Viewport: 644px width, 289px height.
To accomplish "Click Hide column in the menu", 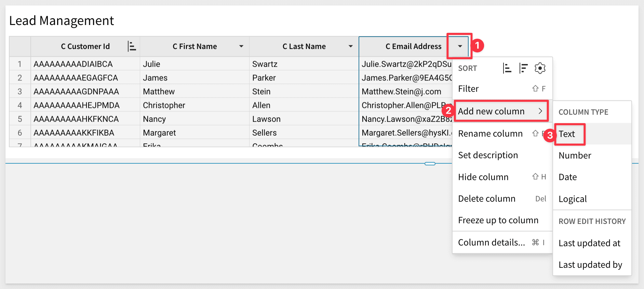I will pos(483,177).
